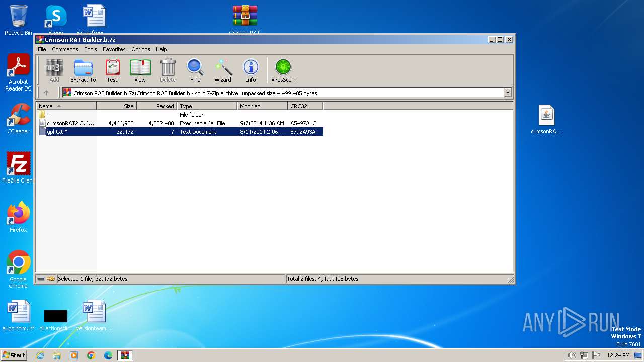The height and width of the screenshot is (362, 644).
Task: Sort by Packed column header
Action: click(x=156, y=106)
